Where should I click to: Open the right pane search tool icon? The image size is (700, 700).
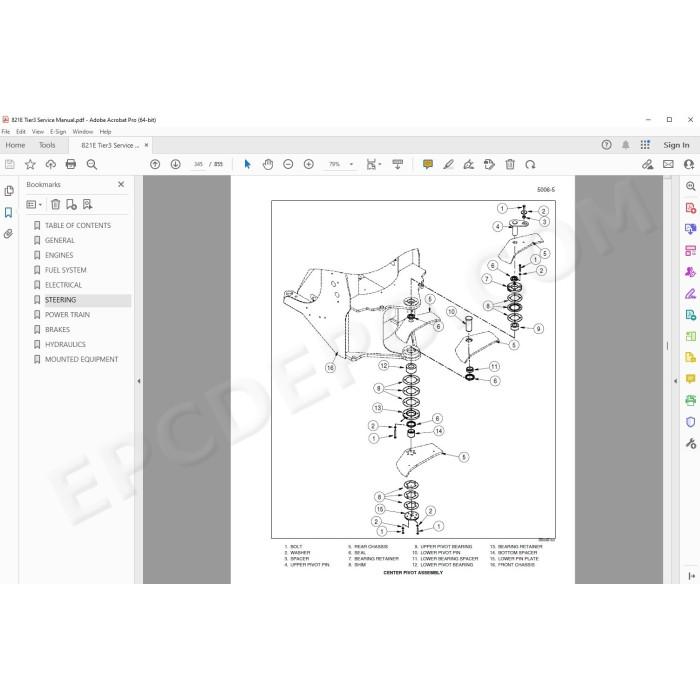pyautogui.click(x=691, y=186)
